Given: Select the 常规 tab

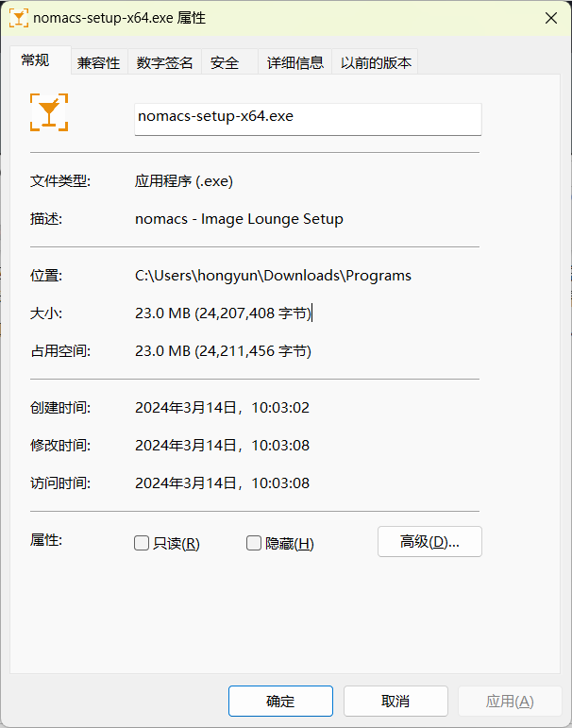Looking at the screenshot, I should (x=41, y=60).
